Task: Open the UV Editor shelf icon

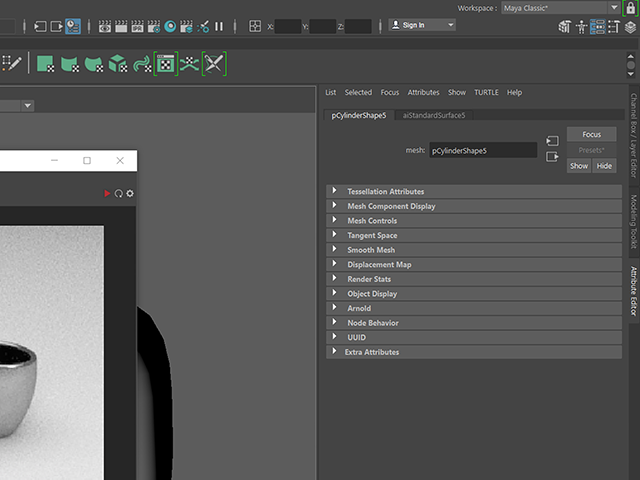Action: point(166,64)
